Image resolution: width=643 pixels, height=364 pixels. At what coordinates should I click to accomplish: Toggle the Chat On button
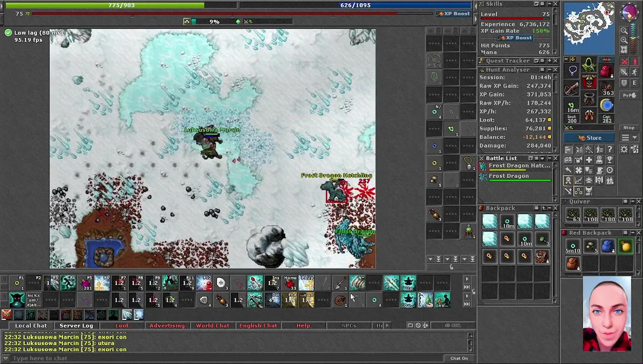click(459, 358)
